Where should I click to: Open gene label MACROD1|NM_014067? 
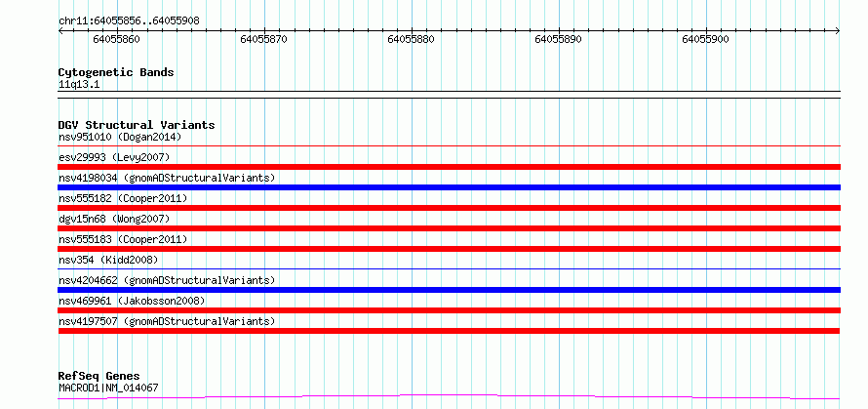point(108,388)
